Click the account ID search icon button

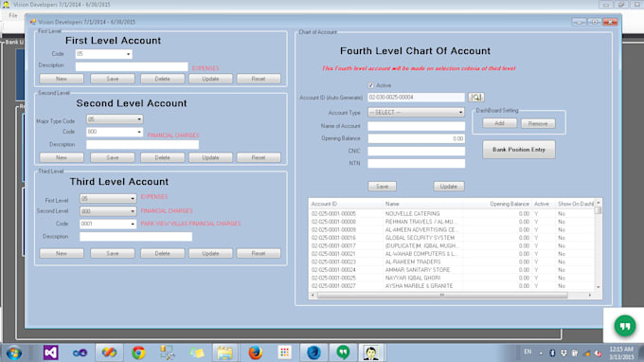(476, 98)
